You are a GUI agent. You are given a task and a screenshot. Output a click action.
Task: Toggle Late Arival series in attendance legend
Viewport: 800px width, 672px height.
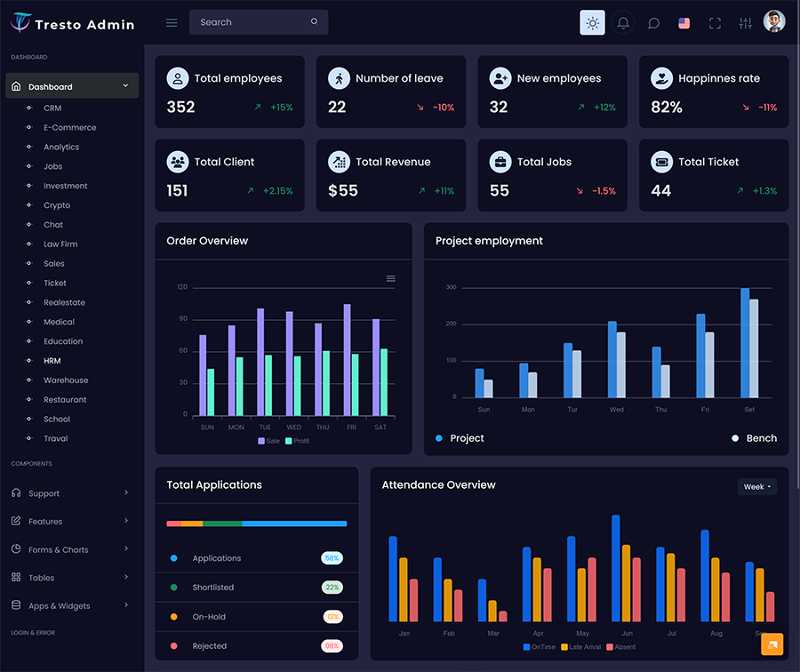[x=580, y=647]
